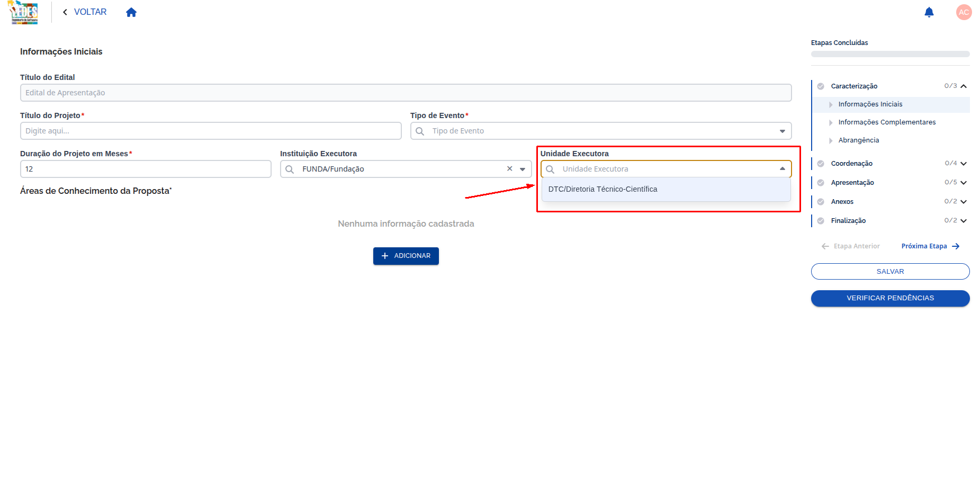Click the 0/4 Coordenação counter

(x=951, y=163)
